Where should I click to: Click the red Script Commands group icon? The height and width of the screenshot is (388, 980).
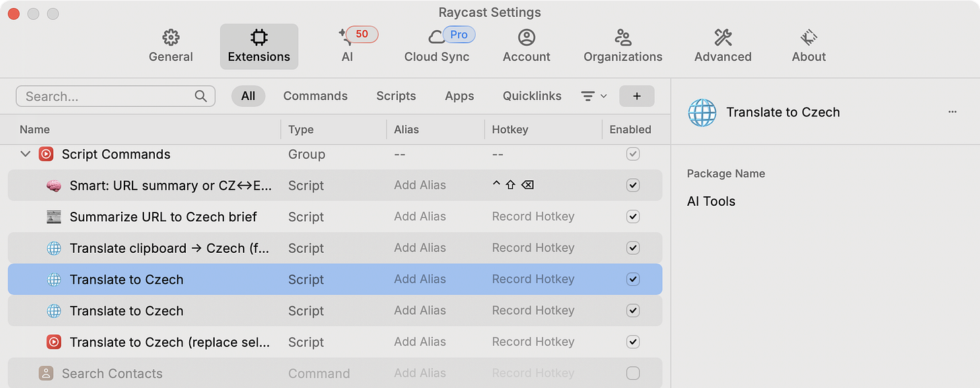(46, 154)
